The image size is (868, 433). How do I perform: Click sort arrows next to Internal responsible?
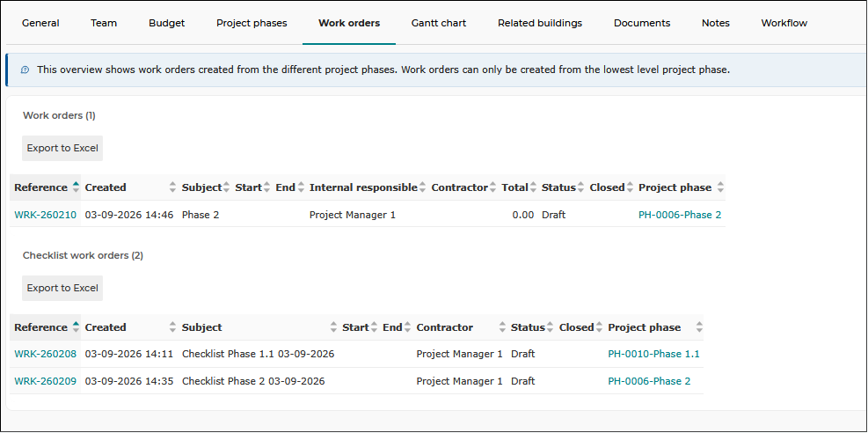[422, 187]
